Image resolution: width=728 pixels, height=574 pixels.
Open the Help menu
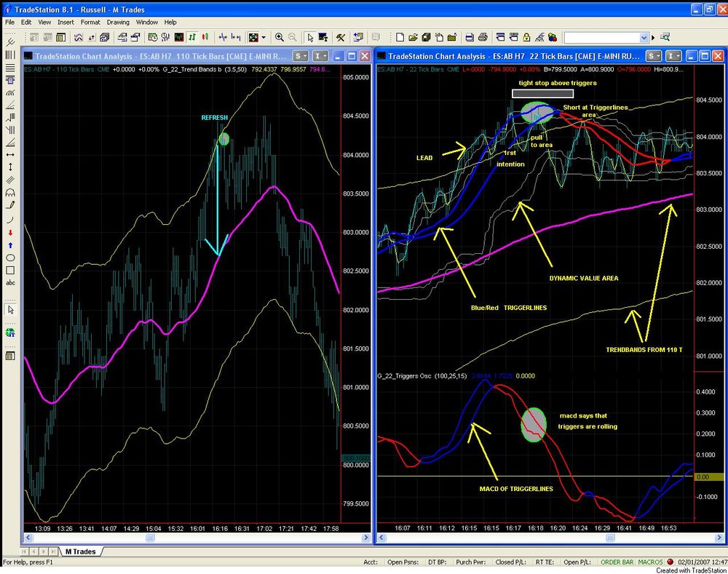170,22
